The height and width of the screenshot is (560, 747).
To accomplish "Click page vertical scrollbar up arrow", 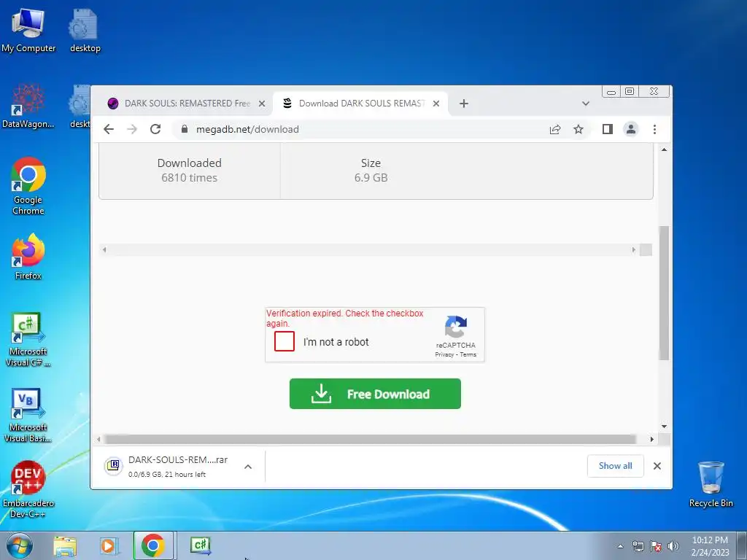I will coord(664,149).
